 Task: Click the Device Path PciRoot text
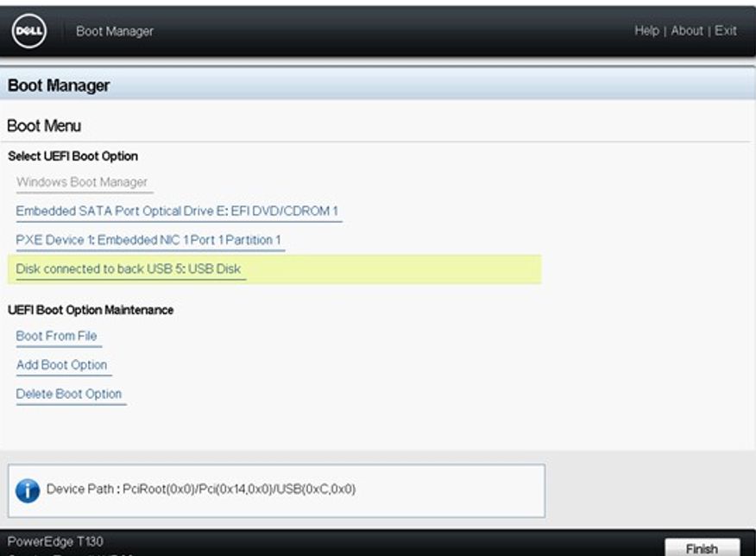(201, 489)
